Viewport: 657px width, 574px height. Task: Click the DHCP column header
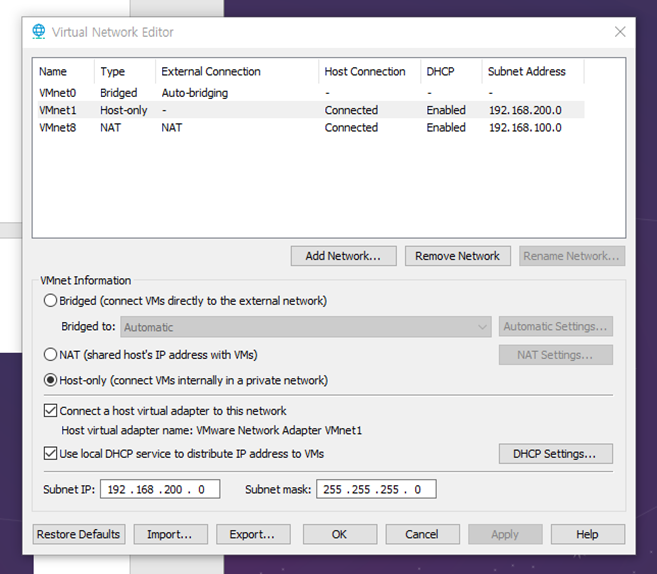point(451,72)
